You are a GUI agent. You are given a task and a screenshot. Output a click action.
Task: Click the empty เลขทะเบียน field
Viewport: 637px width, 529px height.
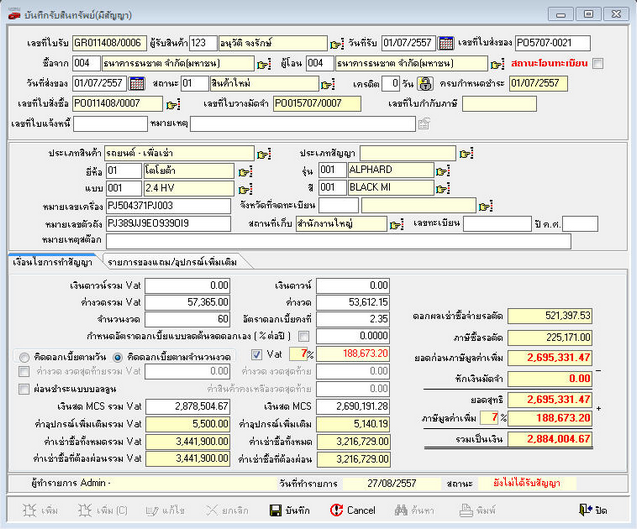click(x=497, y=224)
